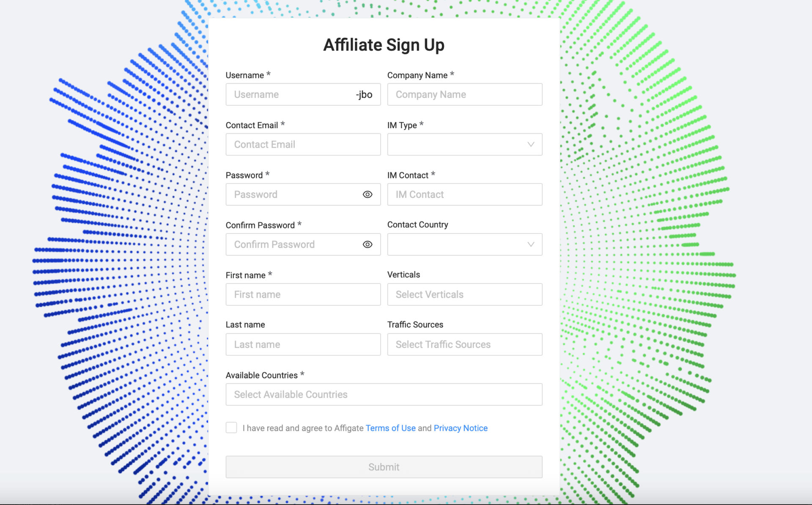Click the IM Type chevron dropdown arrow
Viewport: 812px width, 505px height.
coord(529,144)
